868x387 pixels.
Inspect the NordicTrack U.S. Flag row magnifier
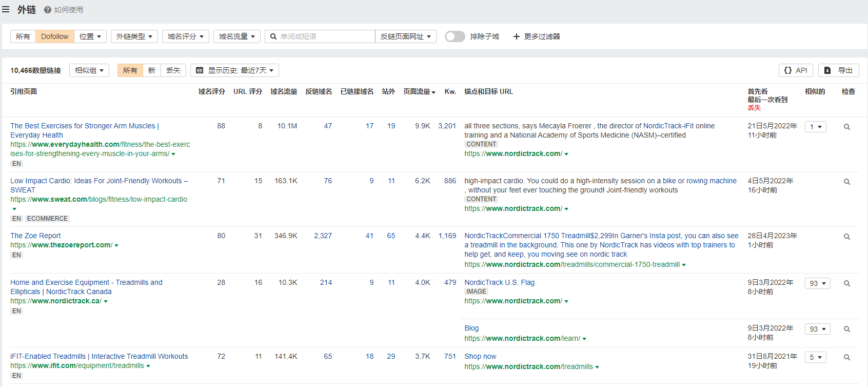point(847,283)
